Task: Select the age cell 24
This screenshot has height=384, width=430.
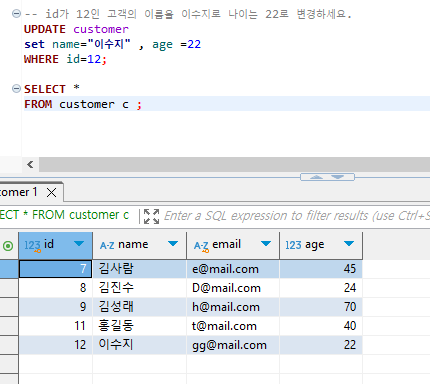Action: click(x=321, y=288)
